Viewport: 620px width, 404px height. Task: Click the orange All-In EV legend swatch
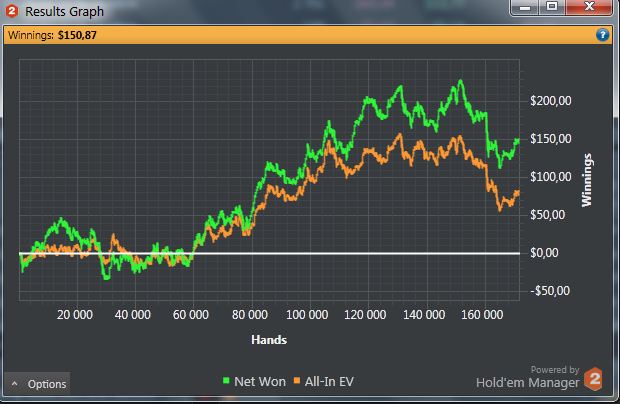pos(297,381)
